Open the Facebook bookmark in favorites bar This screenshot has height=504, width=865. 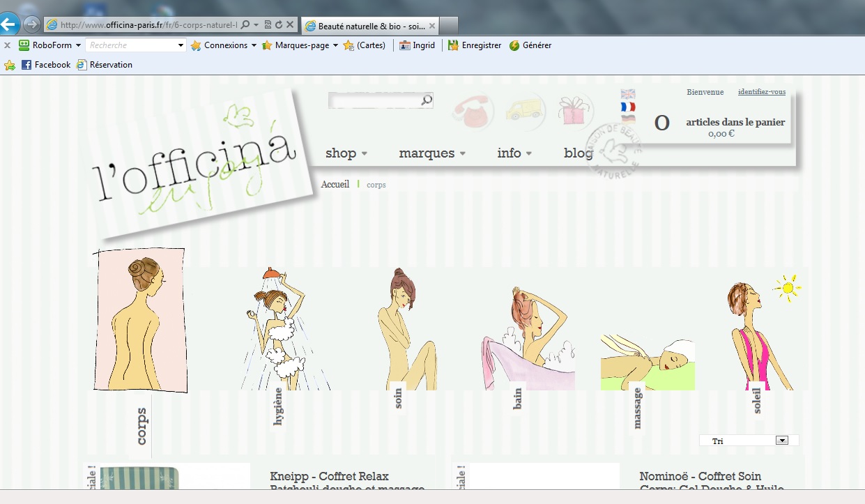click(x=46, y=65)
